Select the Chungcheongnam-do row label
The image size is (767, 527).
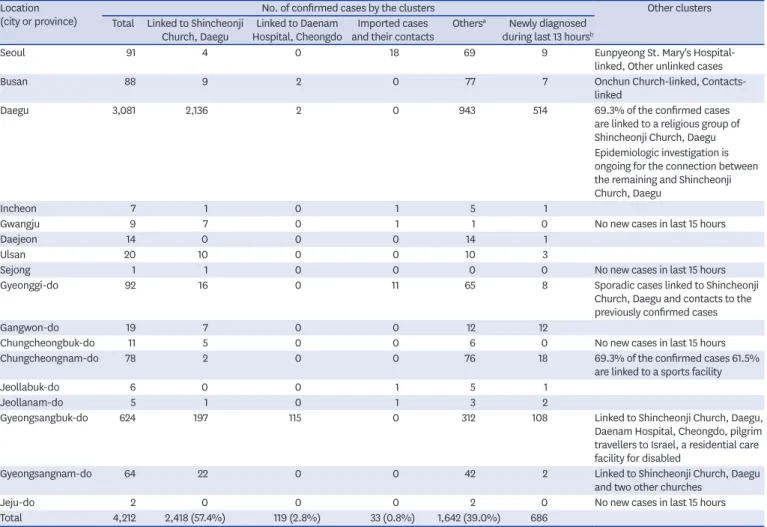[x=49, y=358]
